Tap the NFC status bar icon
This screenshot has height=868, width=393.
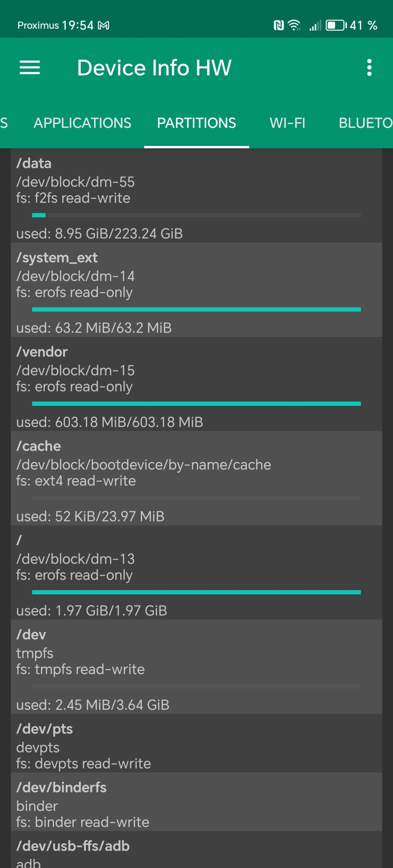click(279, 25)
